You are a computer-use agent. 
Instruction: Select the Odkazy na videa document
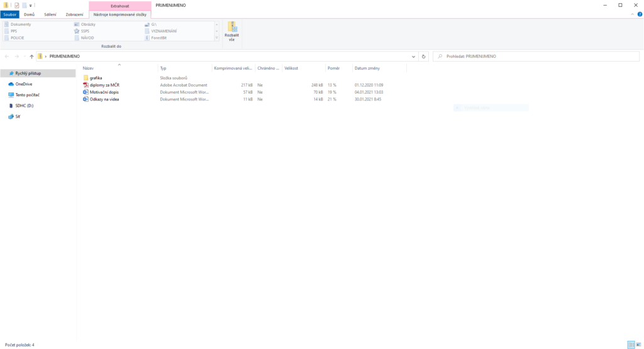pos(104,99)
